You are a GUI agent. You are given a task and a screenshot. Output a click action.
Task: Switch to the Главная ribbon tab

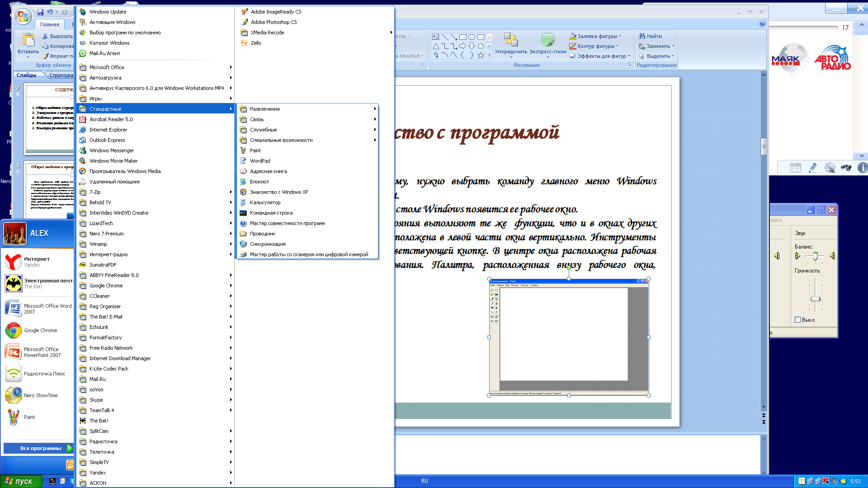49,24
